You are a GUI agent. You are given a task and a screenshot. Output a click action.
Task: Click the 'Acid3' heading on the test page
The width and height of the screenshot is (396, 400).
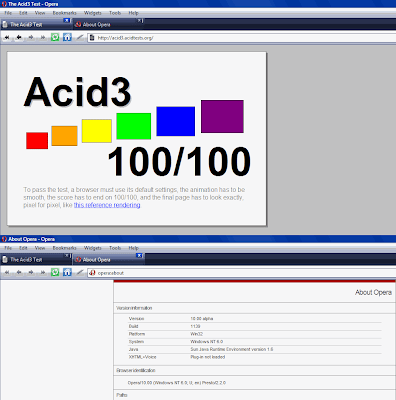pos(77,92)
